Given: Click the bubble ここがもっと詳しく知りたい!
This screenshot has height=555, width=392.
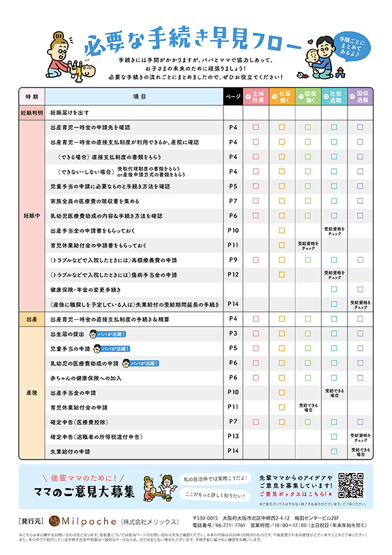Looking at the screenshot, I should click(x=215, y=495).
